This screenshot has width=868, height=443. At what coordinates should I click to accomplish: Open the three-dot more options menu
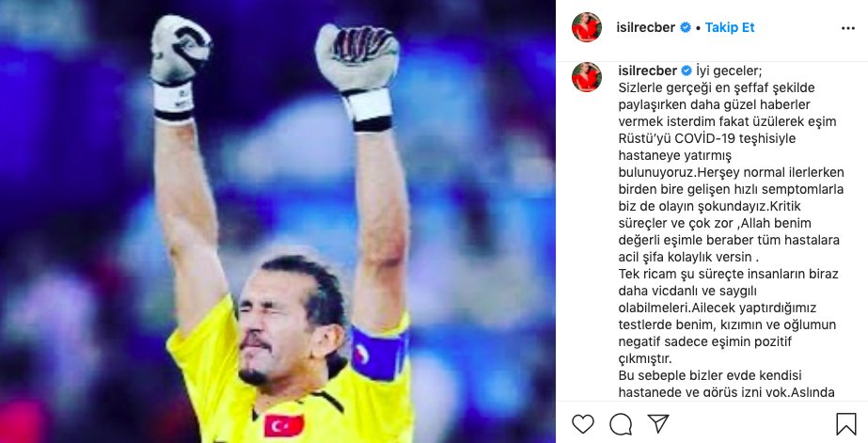[x=848, y=28]
